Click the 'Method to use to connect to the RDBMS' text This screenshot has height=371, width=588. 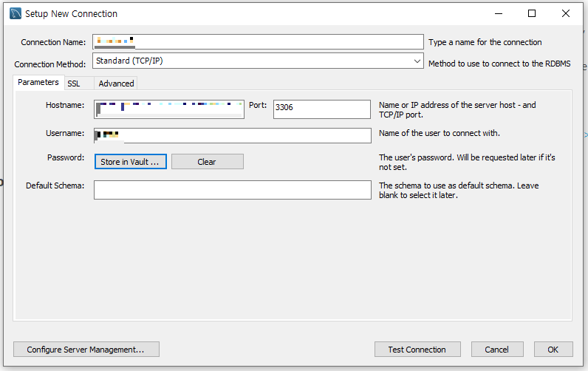pos(499,64)
